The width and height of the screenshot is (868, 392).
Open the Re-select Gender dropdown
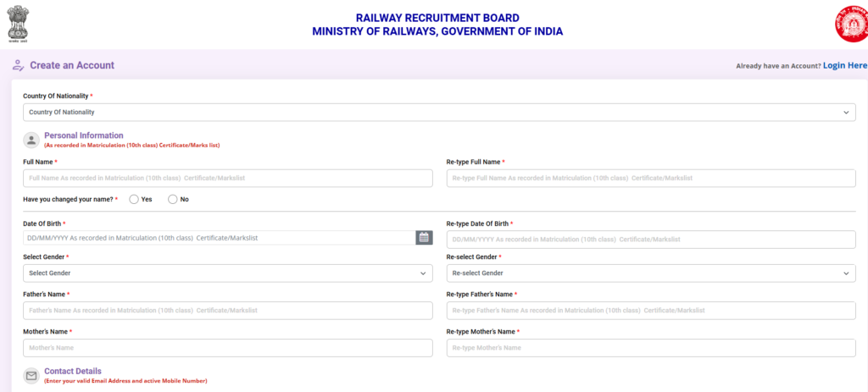point(651,273)
